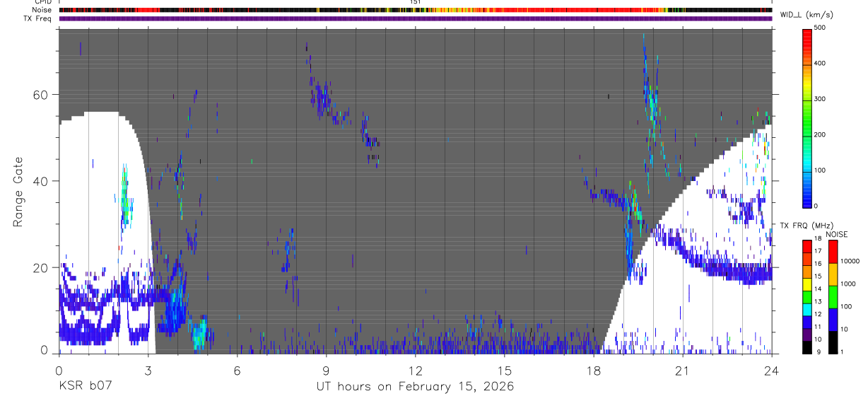
Task: Click the '40' Range Gate tick label
Action: click(42, 181)
